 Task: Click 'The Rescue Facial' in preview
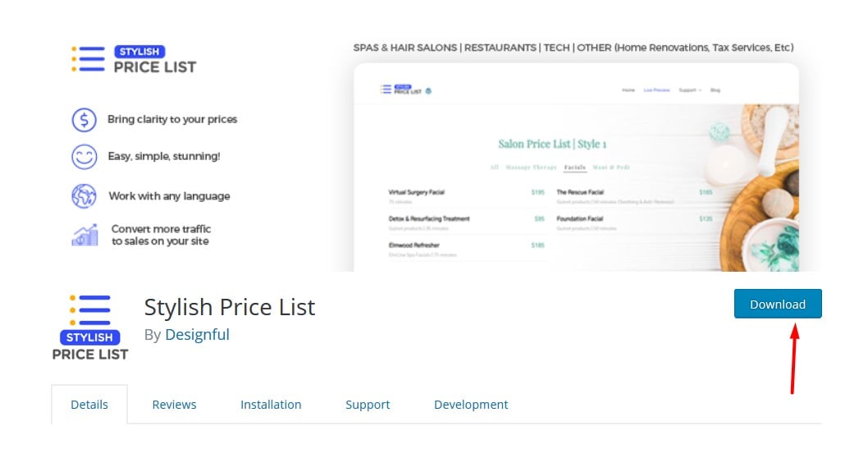580,192
